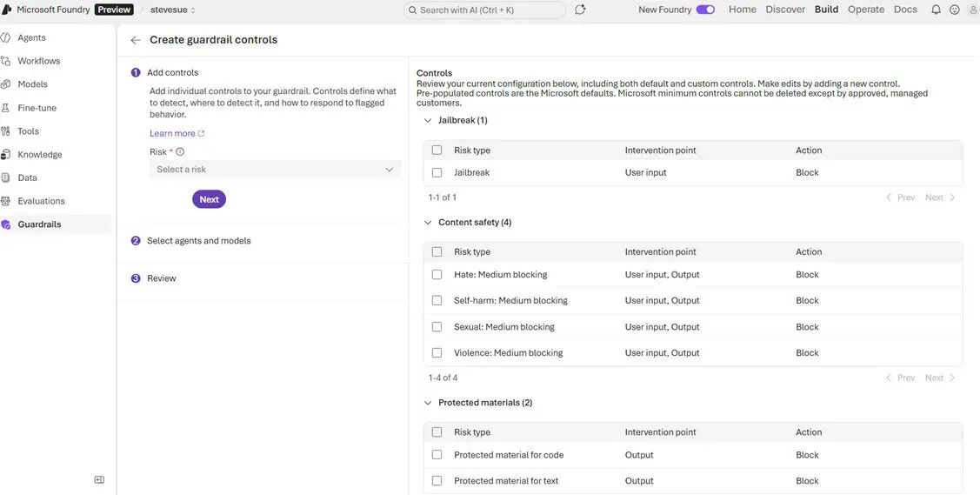Check the Sexual: Medium blocking checkbox
The height and width of the screenshot is (495, 980).
[437, 327]
